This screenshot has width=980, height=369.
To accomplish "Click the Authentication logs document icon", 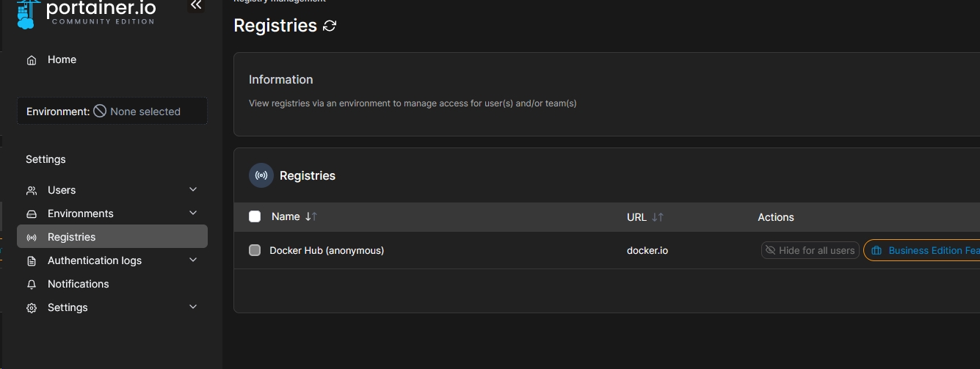I will 32,261.
